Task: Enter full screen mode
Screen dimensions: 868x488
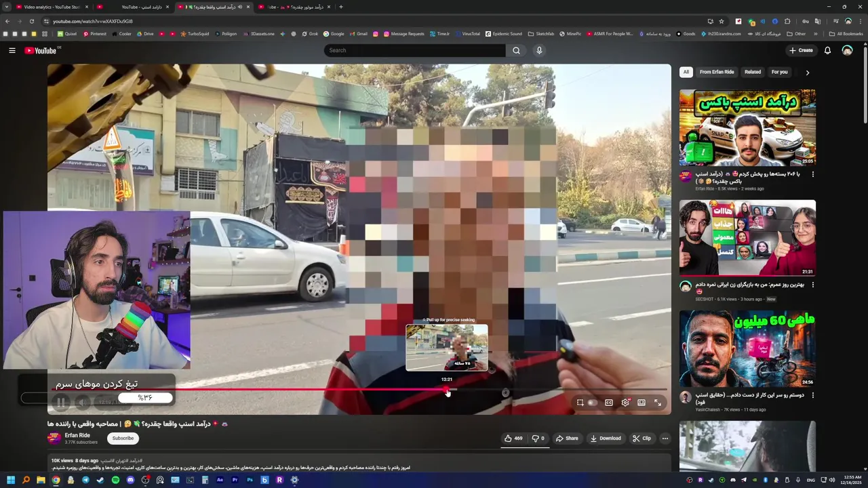Action: pyautogui.click(x=658, y=403)
